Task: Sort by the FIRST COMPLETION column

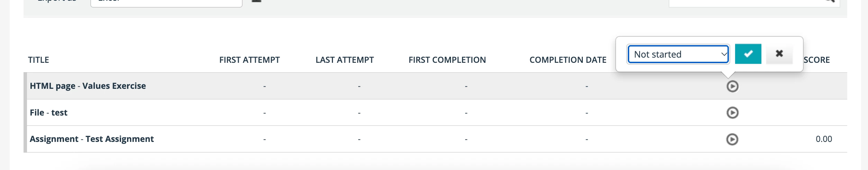Action: coord(447,60)
